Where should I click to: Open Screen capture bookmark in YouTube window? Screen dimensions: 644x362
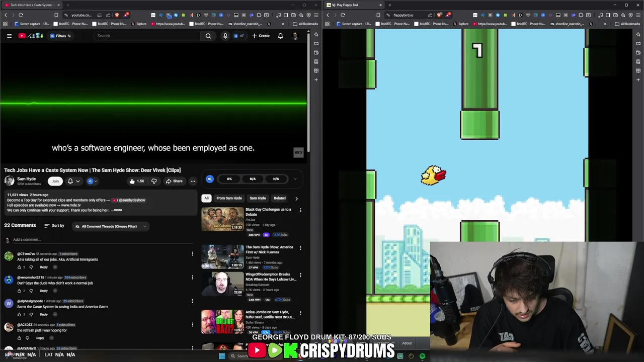(x=32, y=24)
